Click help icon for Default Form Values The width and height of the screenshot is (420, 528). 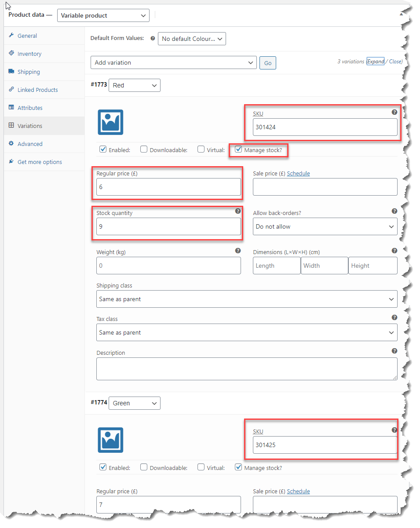153,39
